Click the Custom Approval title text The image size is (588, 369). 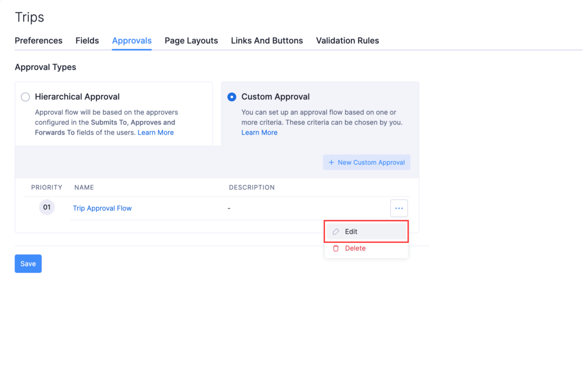pos(275,97)
